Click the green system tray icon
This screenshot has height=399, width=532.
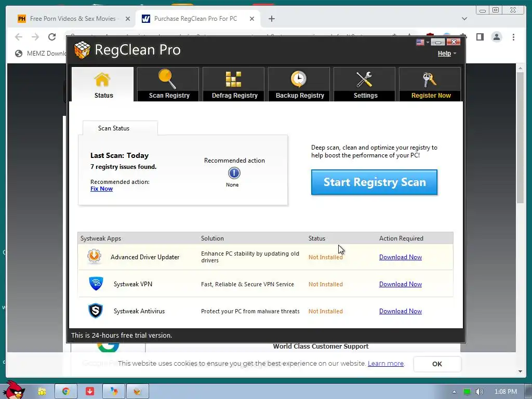(467, 392)
